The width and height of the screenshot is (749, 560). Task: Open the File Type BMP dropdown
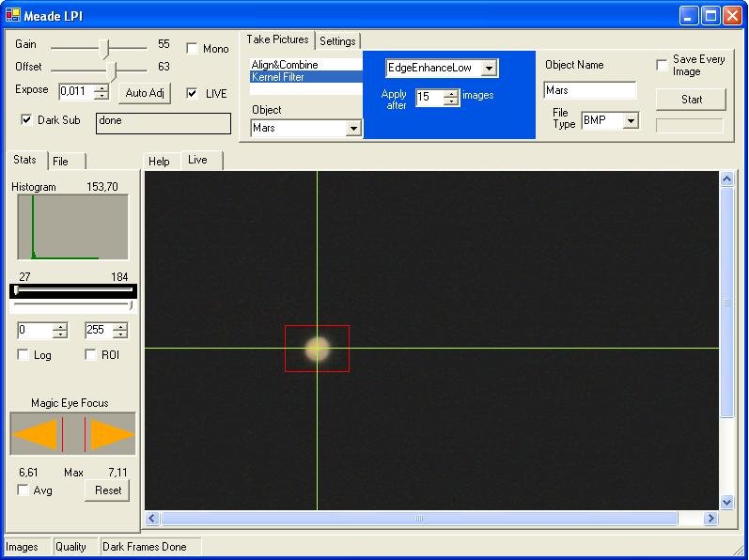pyautogui.click(x=631, y=121)
